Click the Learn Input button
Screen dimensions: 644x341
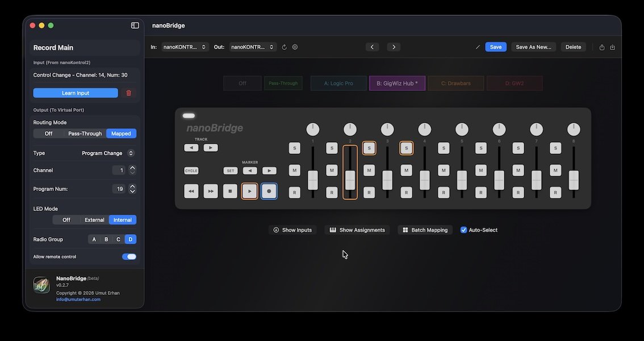point(76,93)
